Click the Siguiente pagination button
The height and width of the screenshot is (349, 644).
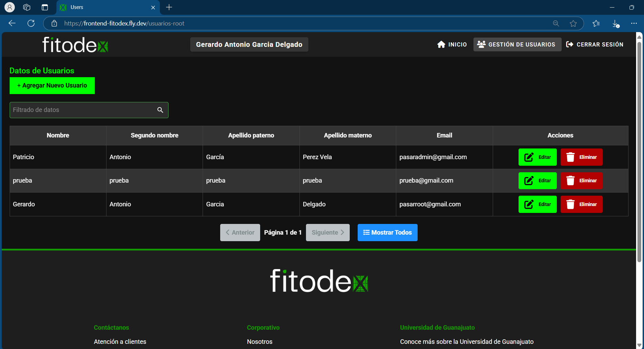click(328, 233)
